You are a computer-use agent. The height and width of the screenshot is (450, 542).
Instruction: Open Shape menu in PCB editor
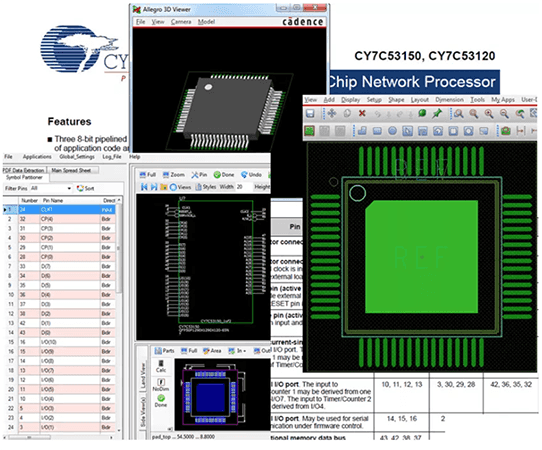(x=396, y=100)
